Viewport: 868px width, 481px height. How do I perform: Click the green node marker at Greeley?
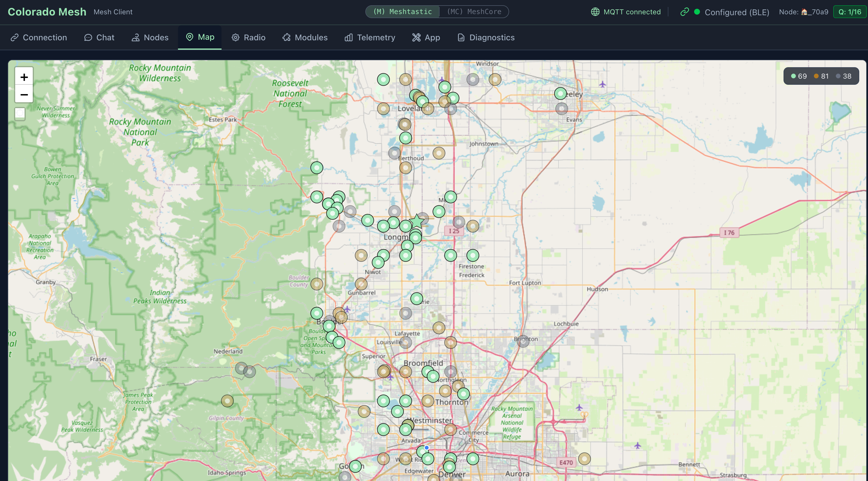point(560,94)
